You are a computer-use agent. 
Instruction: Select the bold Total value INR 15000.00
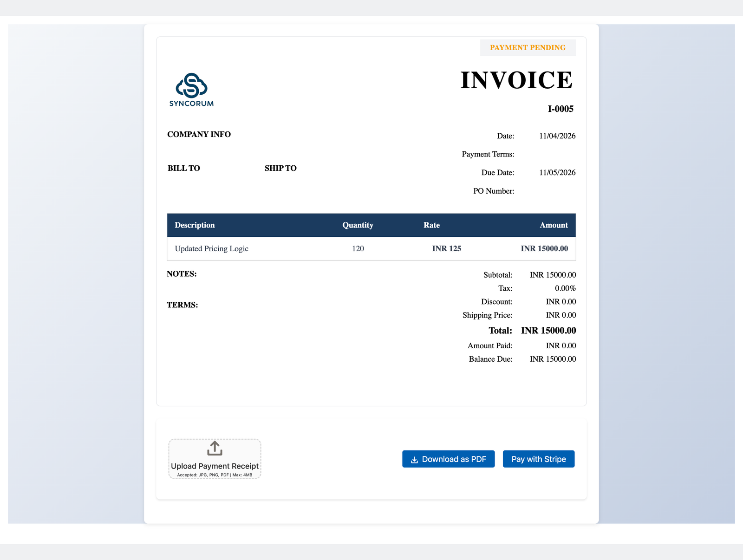pos(548,331)
